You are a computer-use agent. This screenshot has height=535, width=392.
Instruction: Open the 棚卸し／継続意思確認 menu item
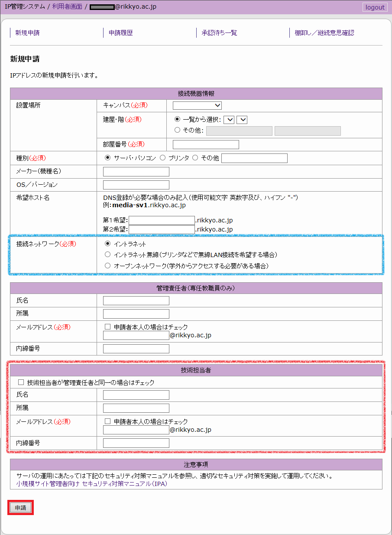pyautogui.click(x=324, y=33)
